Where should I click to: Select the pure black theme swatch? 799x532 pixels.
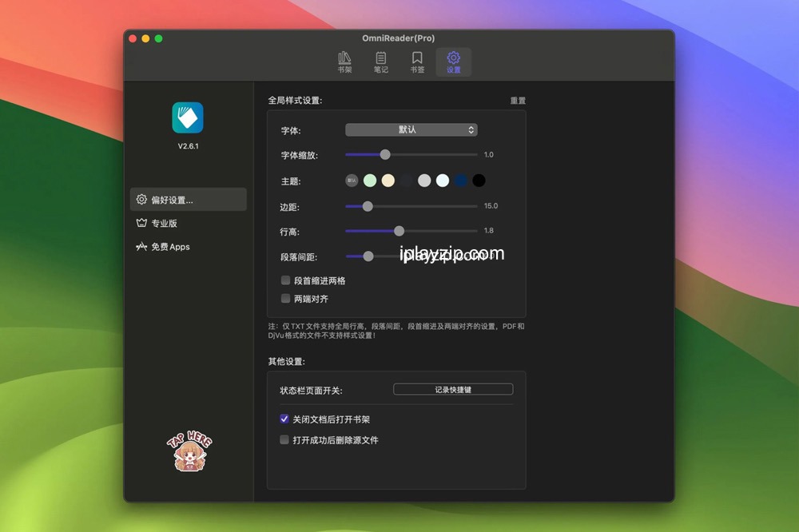coord(479,181)
